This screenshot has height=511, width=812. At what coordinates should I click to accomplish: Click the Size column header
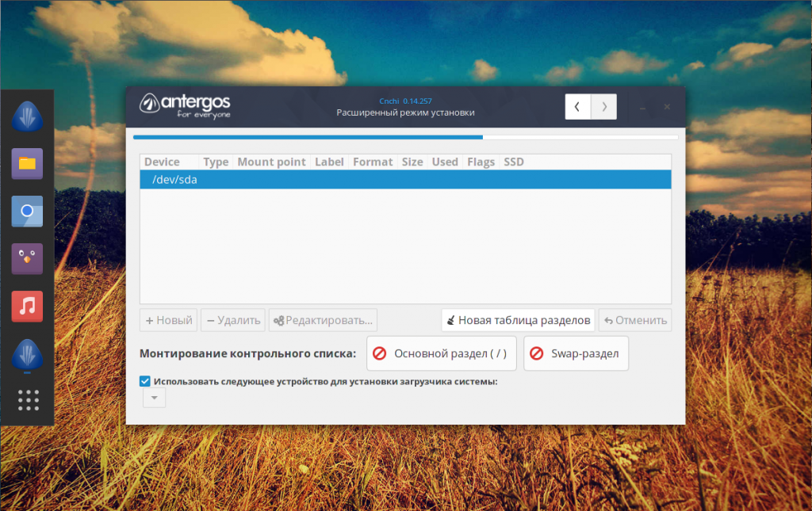click(412, 162)
